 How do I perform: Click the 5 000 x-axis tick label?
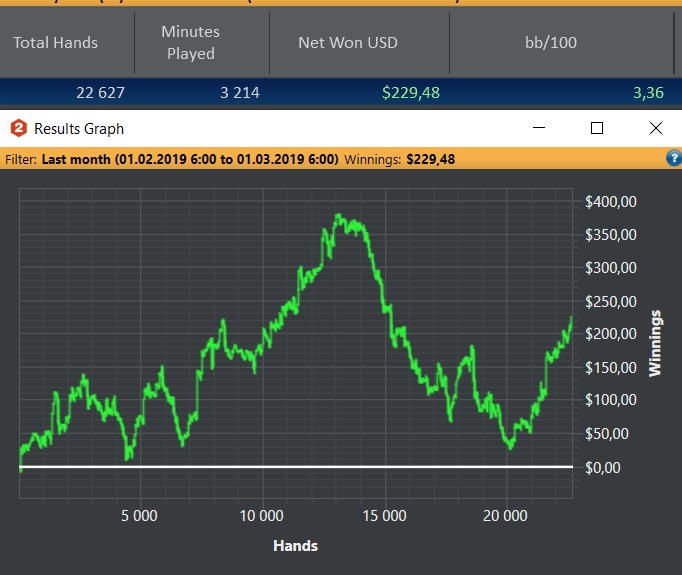139,516
